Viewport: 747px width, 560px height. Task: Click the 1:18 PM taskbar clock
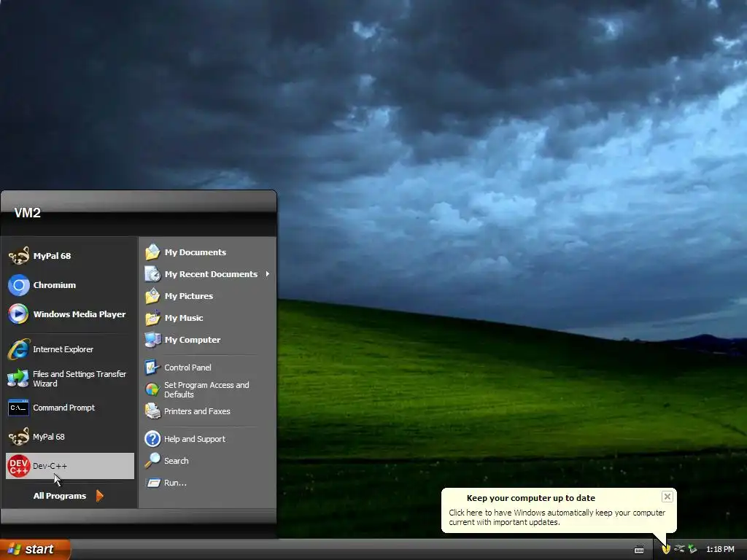(x=720, y=550)
